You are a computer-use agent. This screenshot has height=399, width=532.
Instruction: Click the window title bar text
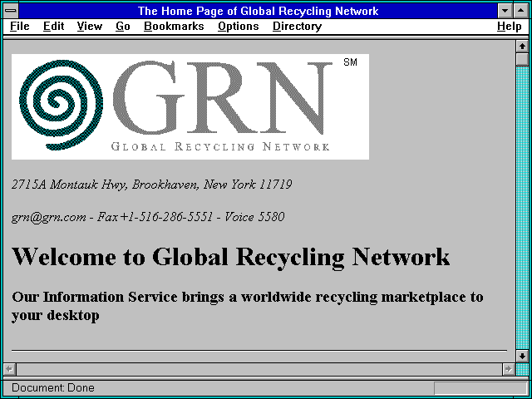tap(258, 11)
